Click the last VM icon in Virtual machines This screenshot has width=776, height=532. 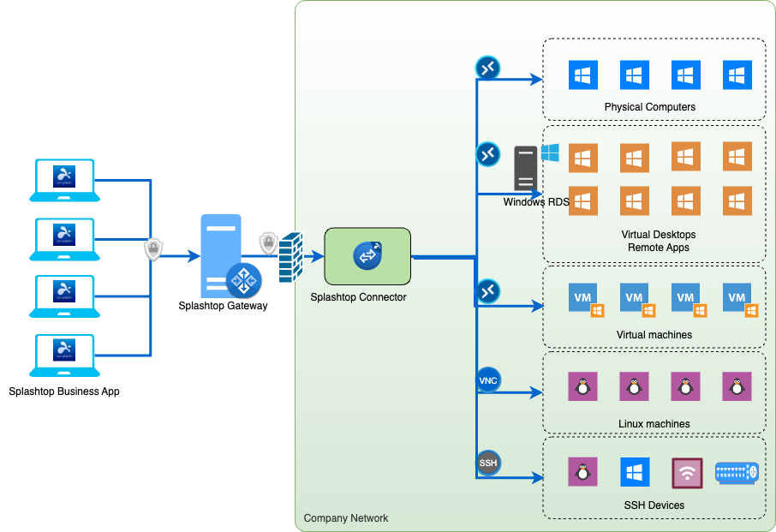[x=740, y=300]
